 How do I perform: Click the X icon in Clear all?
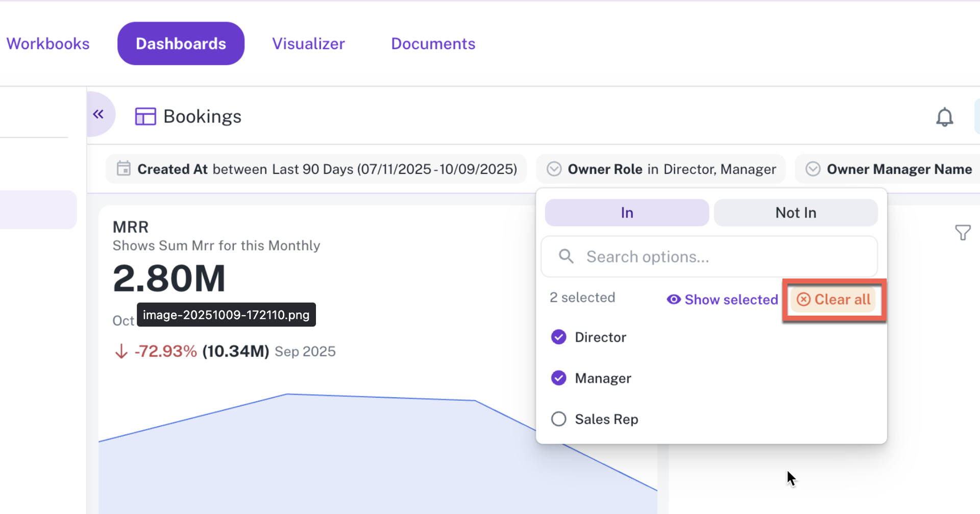click(803, 299)
